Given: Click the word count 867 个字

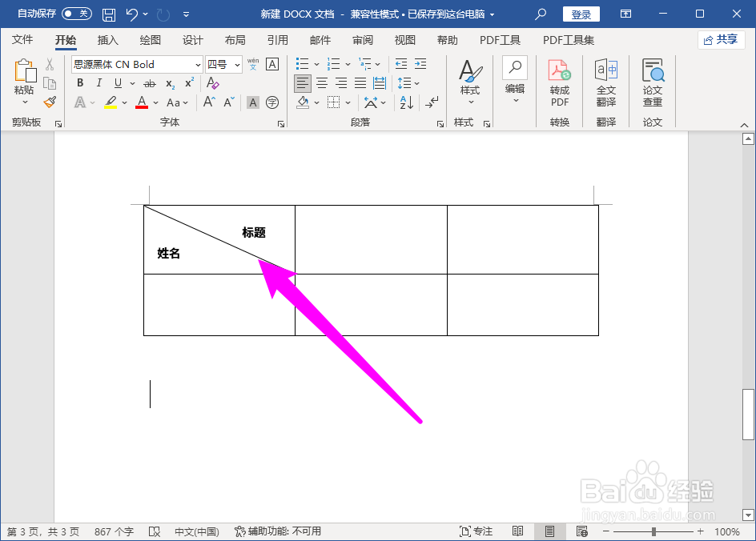Looking at the screenshot, I should pyautogui.click(x=114, y=532).
